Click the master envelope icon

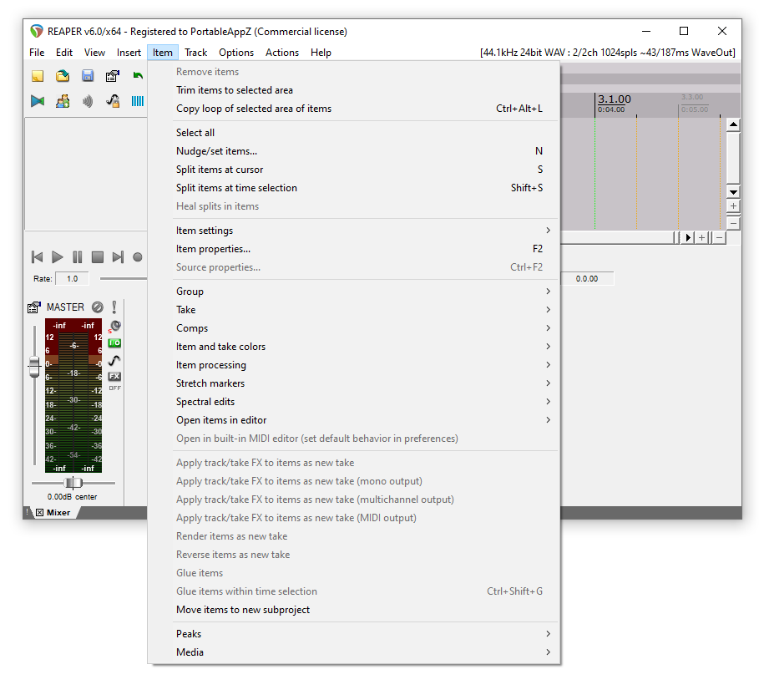tap(114, 360)
